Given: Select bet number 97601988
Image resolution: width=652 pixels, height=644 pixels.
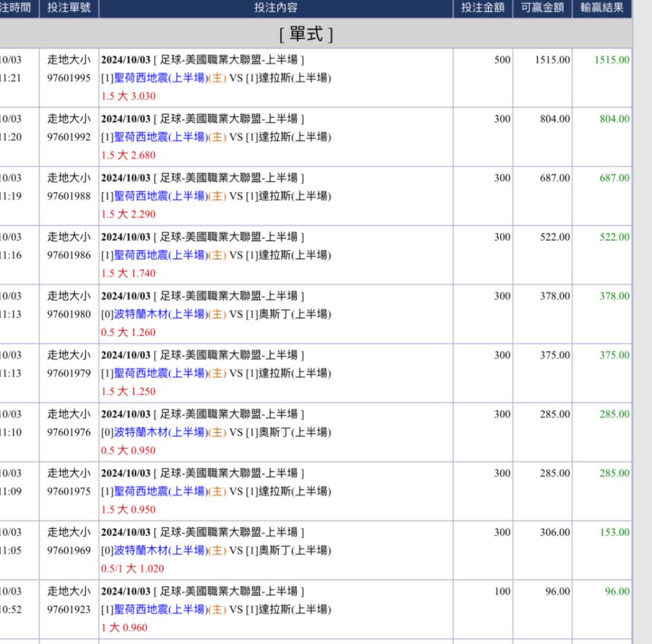Looking at the screenshot, I should pos(68,196).
